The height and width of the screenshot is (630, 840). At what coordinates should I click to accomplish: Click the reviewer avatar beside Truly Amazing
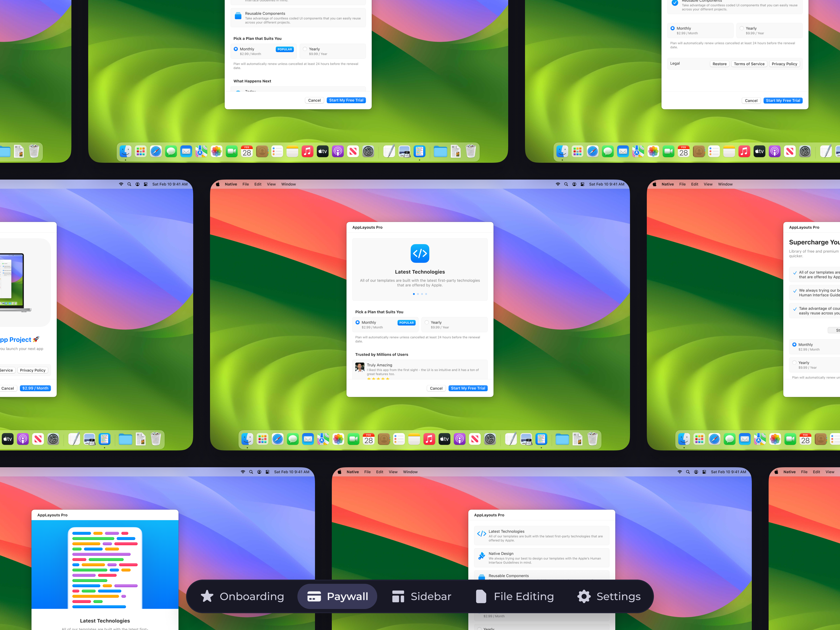click(x=360, y=367)
